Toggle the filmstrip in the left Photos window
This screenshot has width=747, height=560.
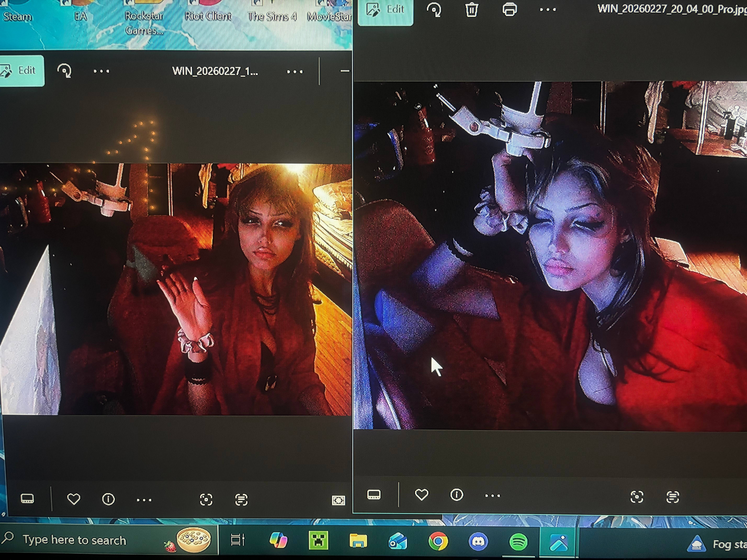[x=27, y=499]
